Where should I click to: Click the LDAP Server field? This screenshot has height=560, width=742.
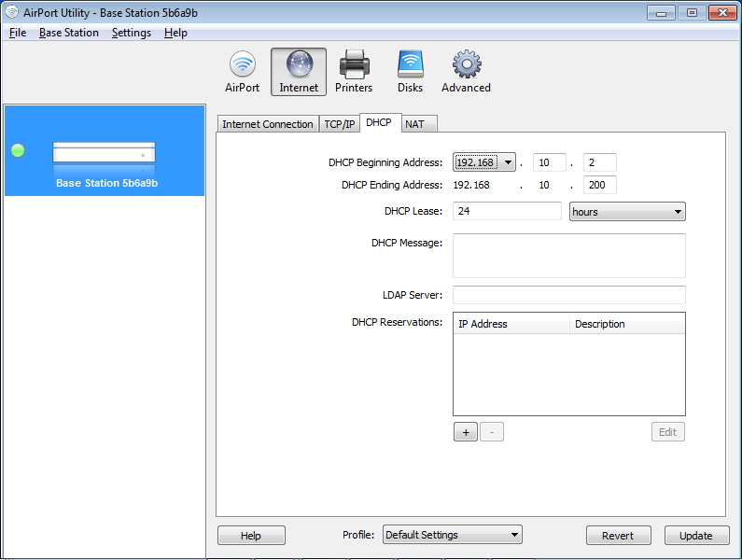568,295
